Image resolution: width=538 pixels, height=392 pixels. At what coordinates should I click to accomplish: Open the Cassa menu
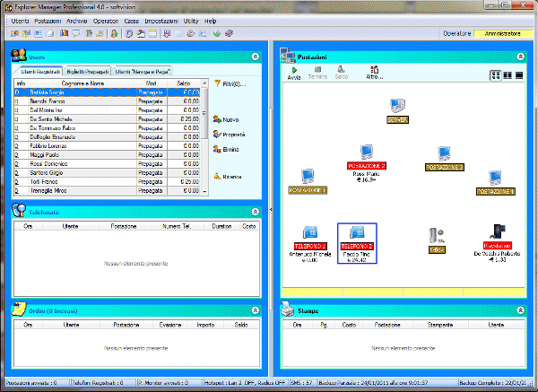132,21
